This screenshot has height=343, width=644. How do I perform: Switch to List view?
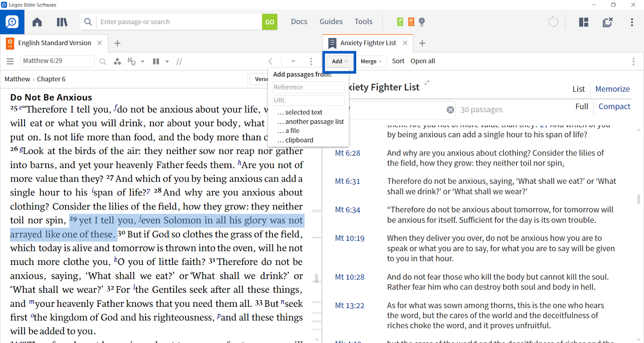tap(578, 89)
